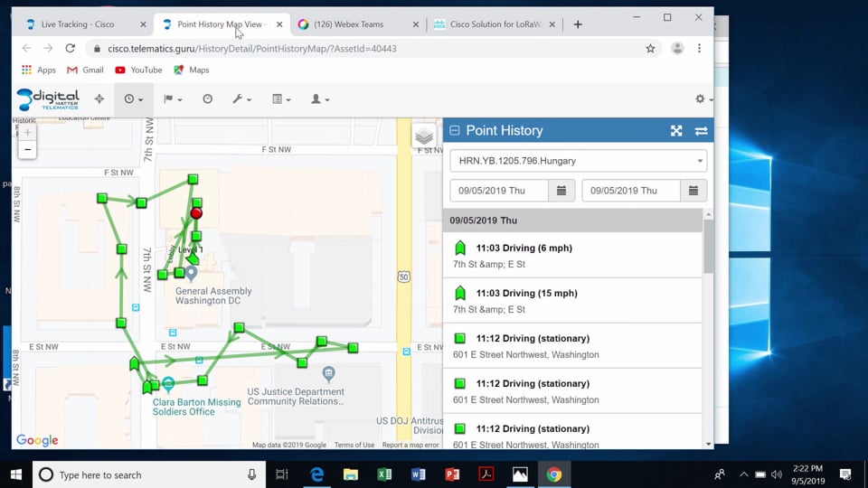The image size is (868, 488).
Task: Close the Point History Map View tab
Action: 279,24
